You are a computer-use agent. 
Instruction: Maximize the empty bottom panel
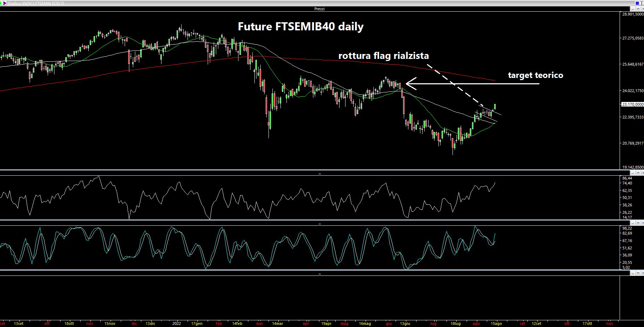(638, 273)
